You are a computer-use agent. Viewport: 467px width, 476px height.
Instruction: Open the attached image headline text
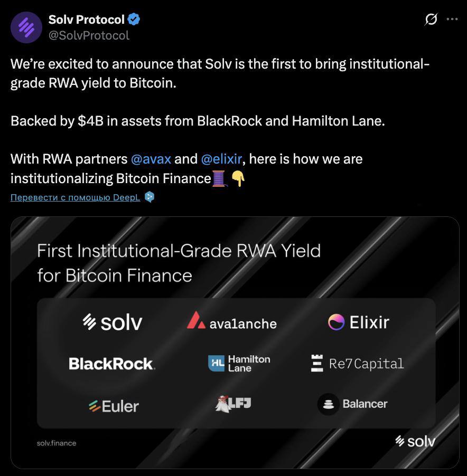(179, 263)
